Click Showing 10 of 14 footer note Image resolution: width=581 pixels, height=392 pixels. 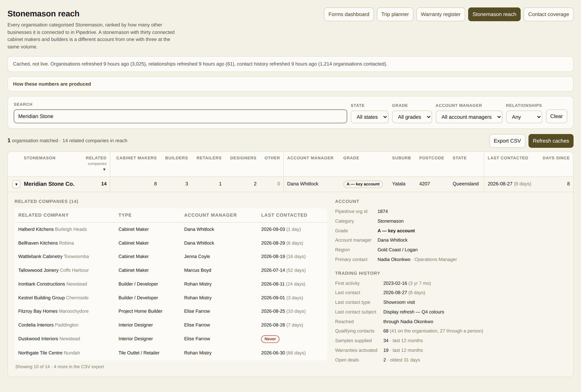(59, 367)
